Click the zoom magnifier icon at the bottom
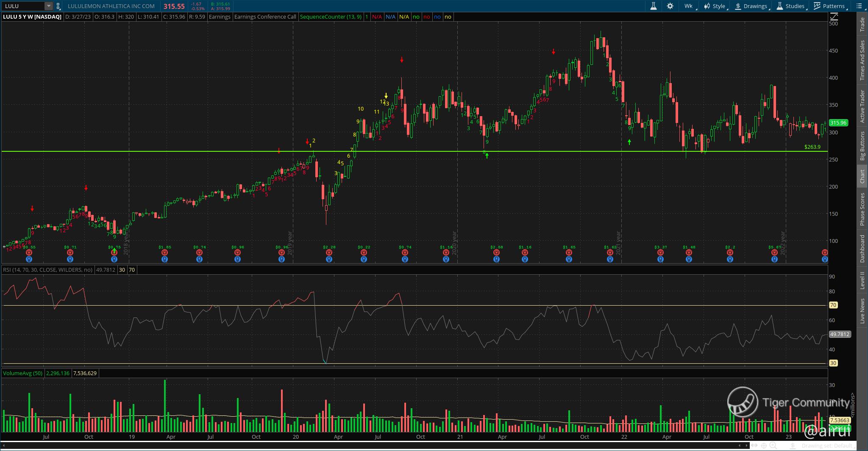This screenshot has height=451, width=868. [773, 445]
